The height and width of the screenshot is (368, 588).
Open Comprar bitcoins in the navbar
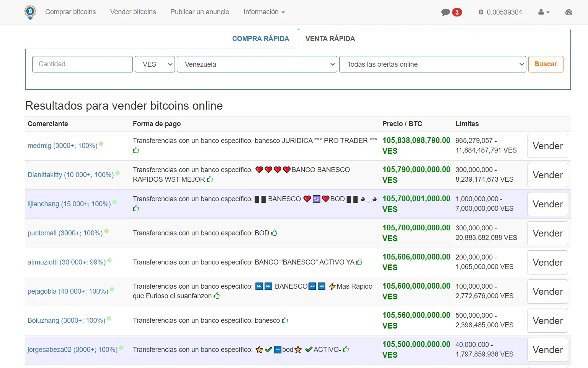coord(70,12)
